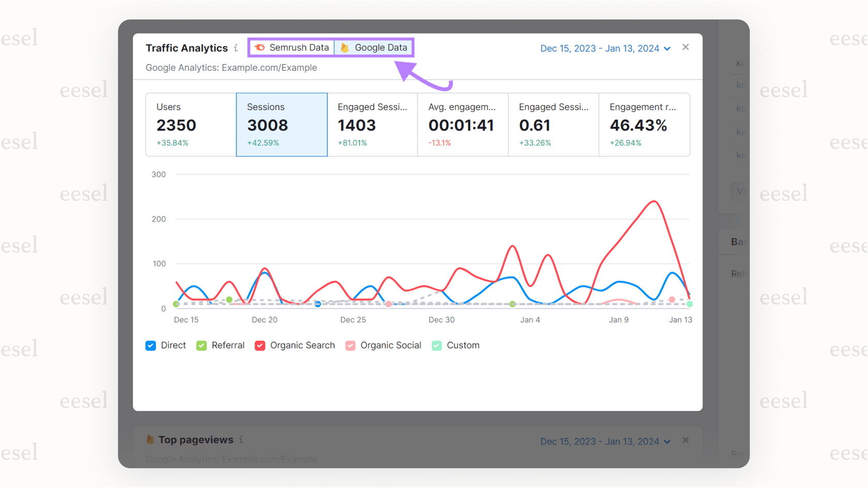The width and height of the screenshot is (868, 488).
Task: Click the Semrush logo icon on Semrush Data
Action: [x=260, y=47]
